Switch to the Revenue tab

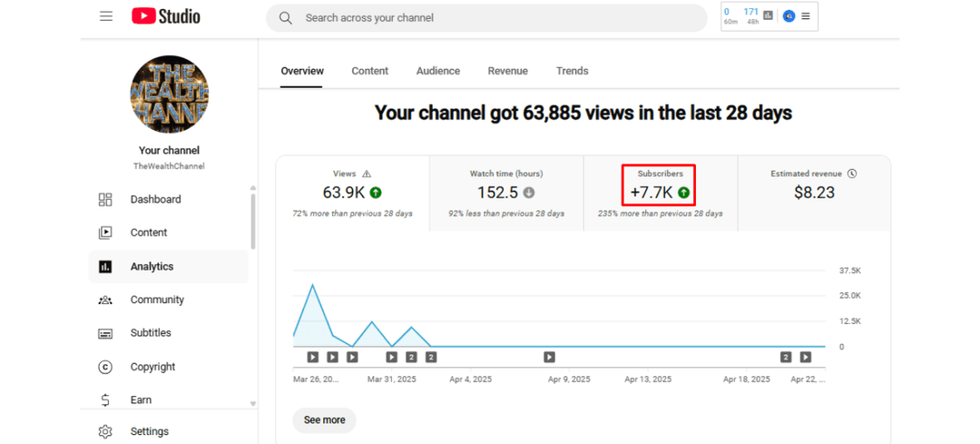[507, 71]
